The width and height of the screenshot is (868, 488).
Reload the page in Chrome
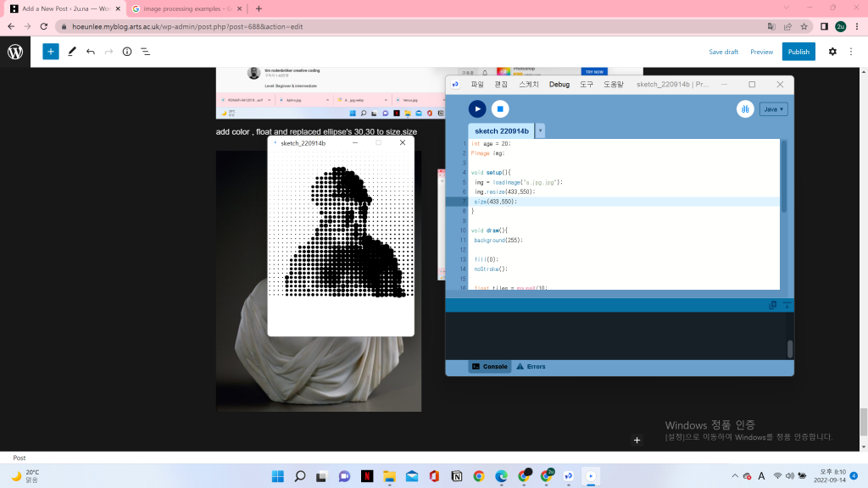[44, 26]
